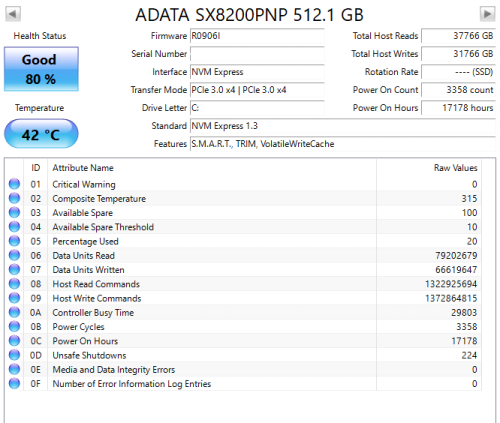Go to previous disk with left arrow

[13, 14]
